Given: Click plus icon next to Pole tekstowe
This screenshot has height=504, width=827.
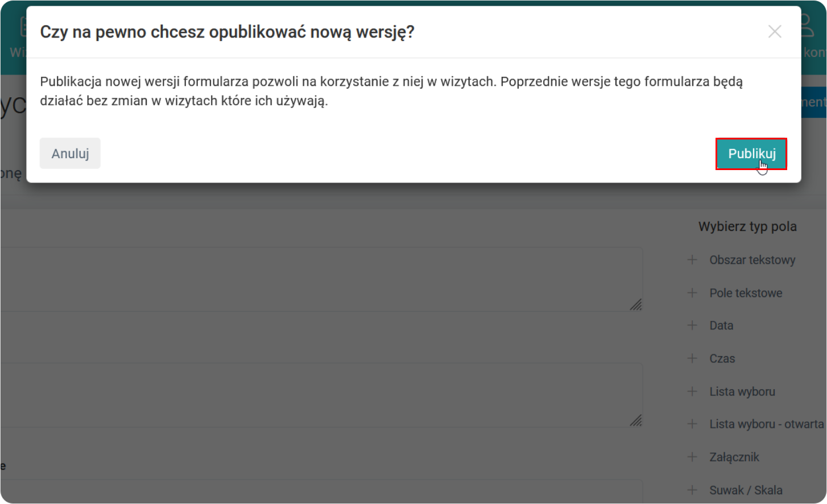Looking at the screenshot, I should [692, 293].
